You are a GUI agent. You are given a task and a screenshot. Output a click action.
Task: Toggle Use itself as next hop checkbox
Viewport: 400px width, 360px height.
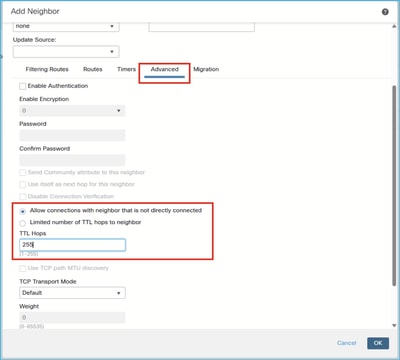[x=23, y=184]
